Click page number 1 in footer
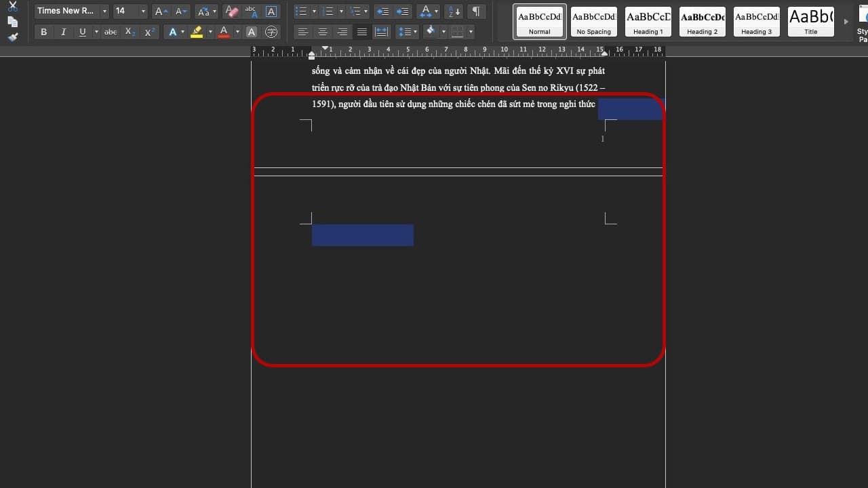Viewport: 868px width, 488px height. (x=603, y=139)
